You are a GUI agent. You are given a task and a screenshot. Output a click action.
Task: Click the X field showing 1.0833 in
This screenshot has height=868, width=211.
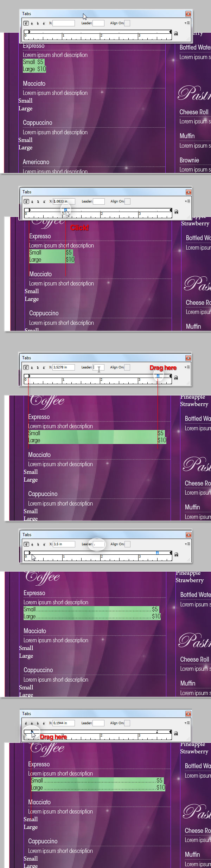click(64, 201)
